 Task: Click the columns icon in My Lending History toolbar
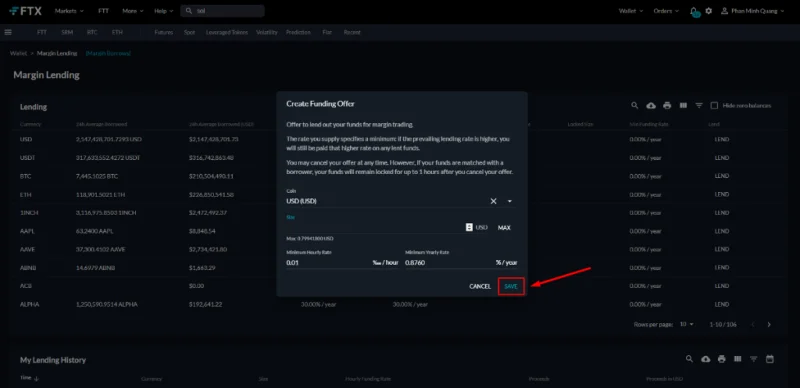(737, 359)
